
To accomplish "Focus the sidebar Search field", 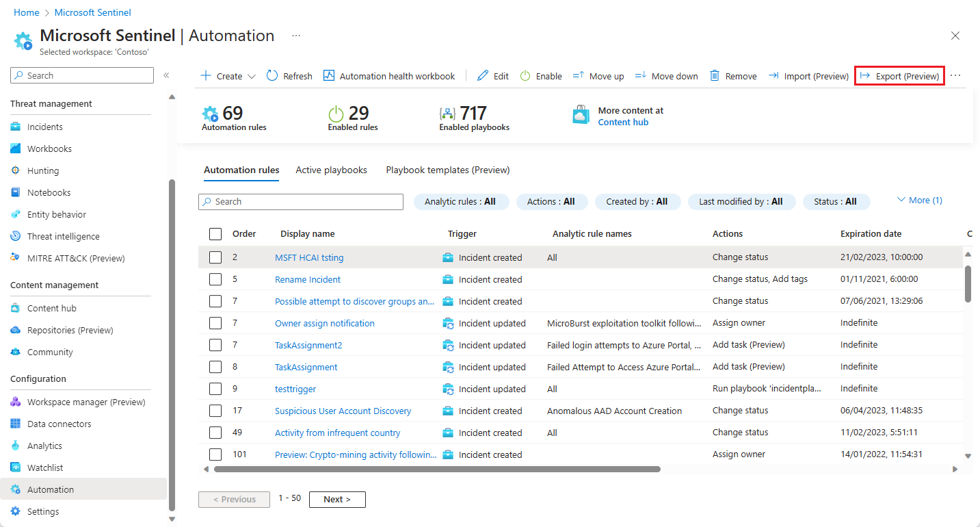I will pyautogui.click(x=82, y=75).
